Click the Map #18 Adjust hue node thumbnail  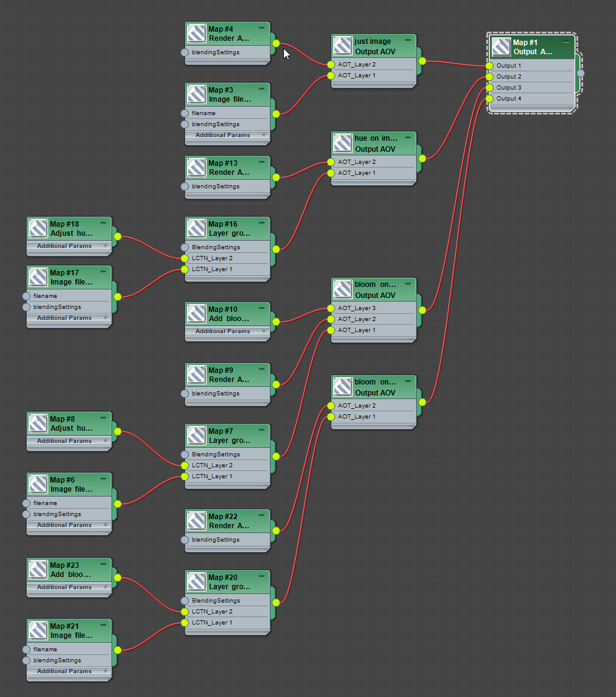click(38, 228)
